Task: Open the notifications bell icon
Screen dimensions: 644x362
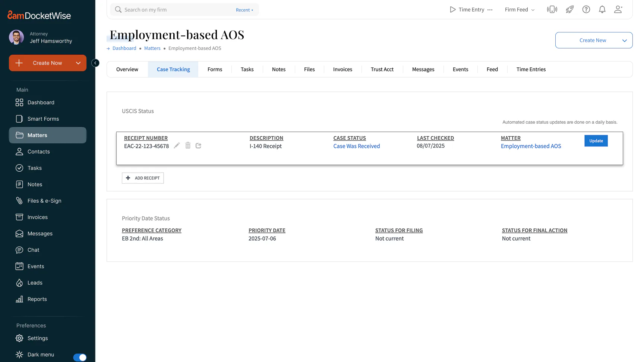Action: click(x=602, y=10)
